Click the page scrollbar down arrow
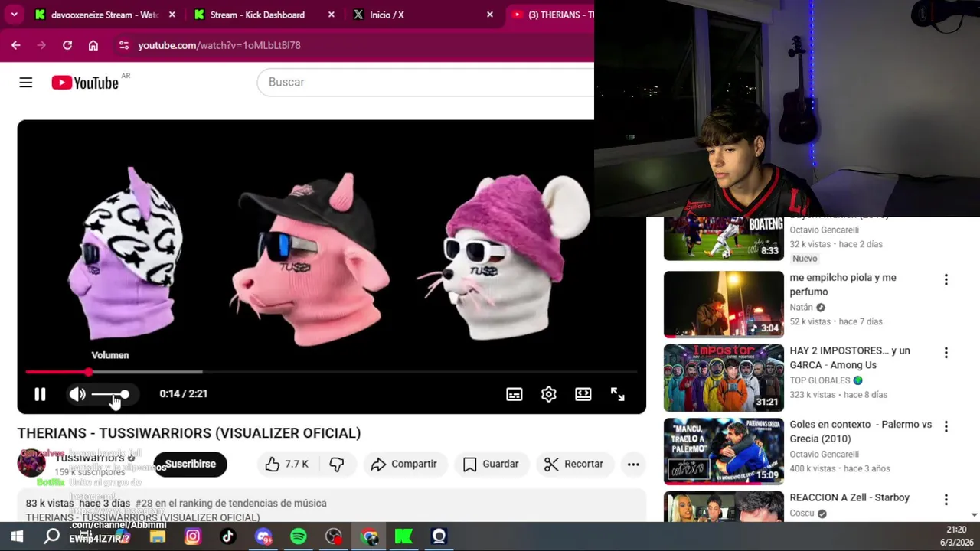This screenshot has width=980, height=551. tap(974, 515)
